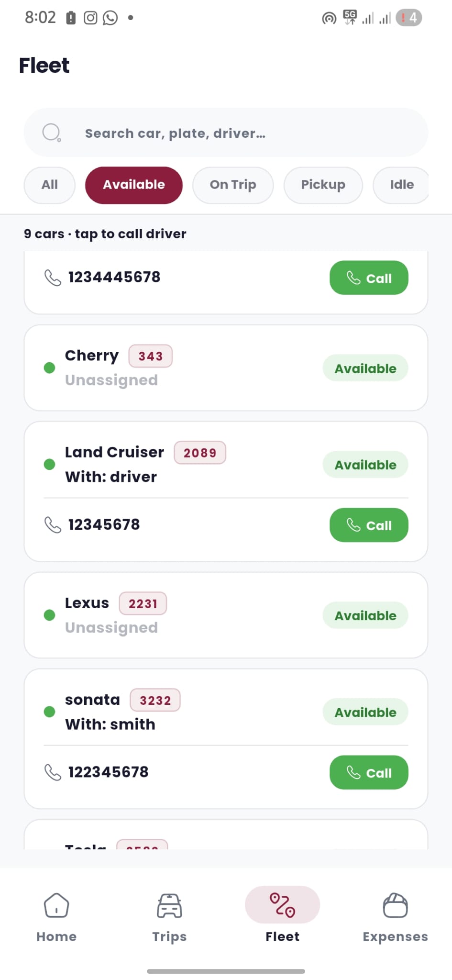Show Idle cars filter
452x980 pixels.
401,185
